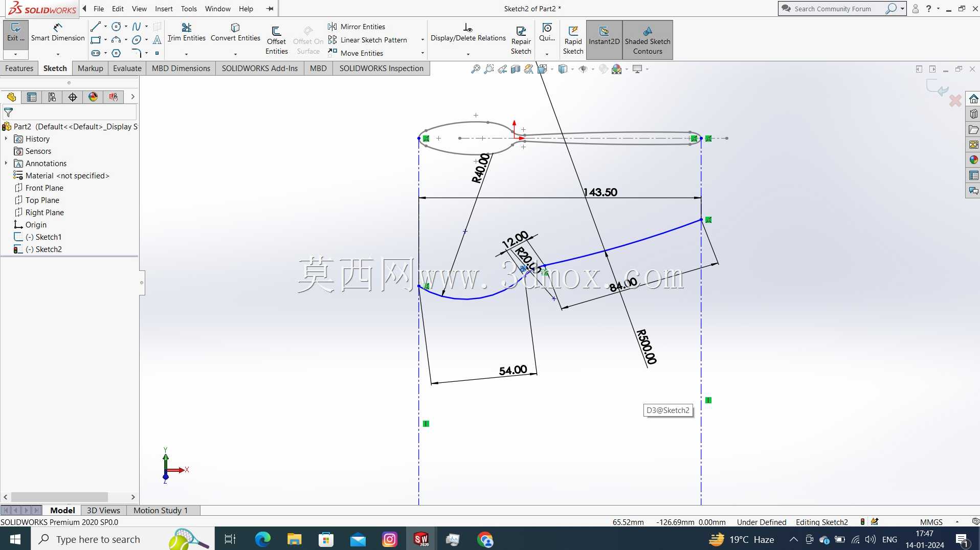Expand the History tree node
The height and width of the screenshot is (550, 980).
coord(6,139)
